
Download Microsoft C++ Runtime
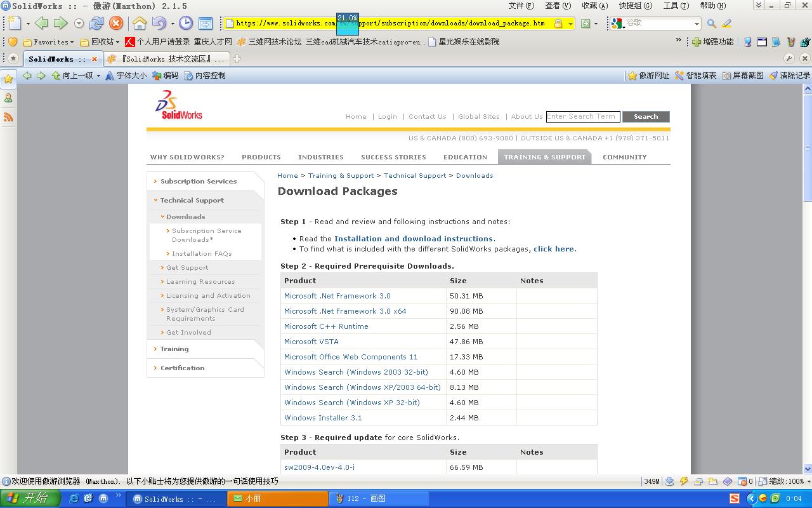(x=326, y=326)
